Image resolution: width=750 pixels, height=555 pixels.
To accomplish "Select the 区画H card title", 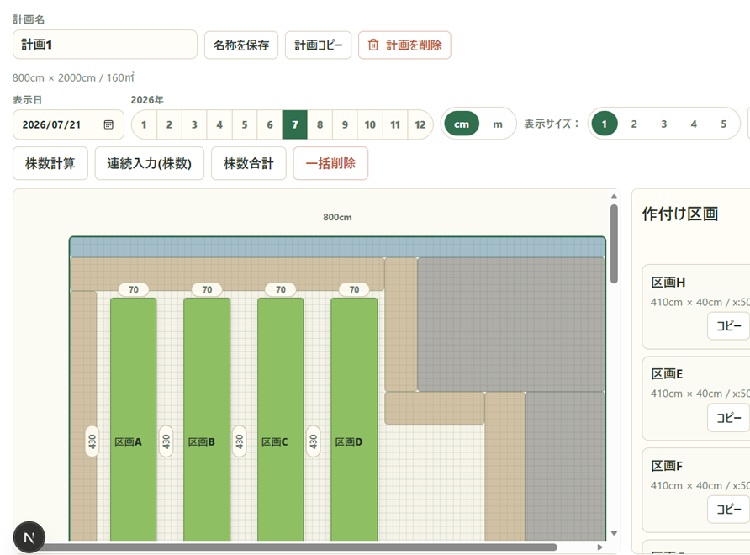I will pyautogui.click(x=668, y=283).
